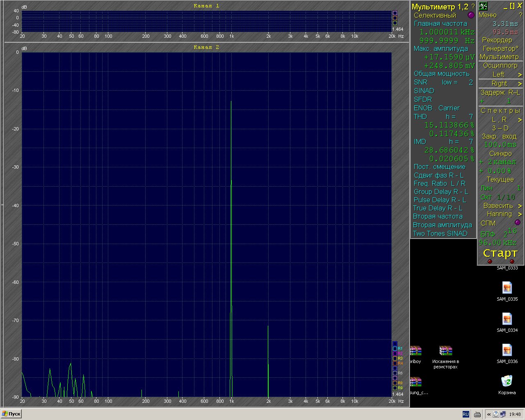Open Генератор panel

tap(500, 48)
